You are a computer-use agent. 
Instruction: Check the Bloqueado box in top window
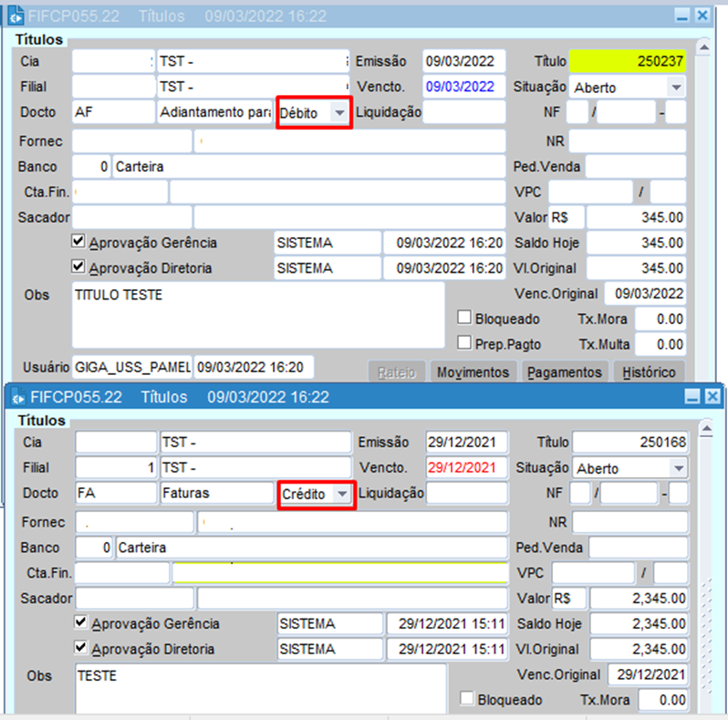pyautogui.click(x=463, y=318)
